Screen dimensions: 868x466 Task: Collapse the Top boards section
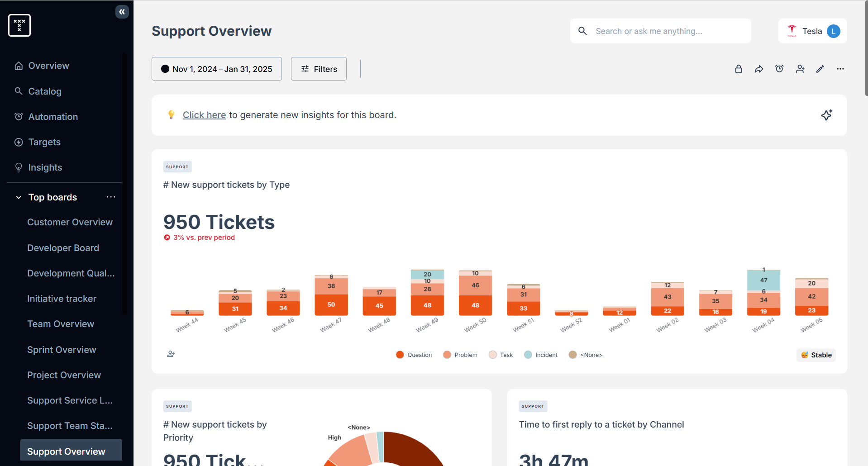18,197
